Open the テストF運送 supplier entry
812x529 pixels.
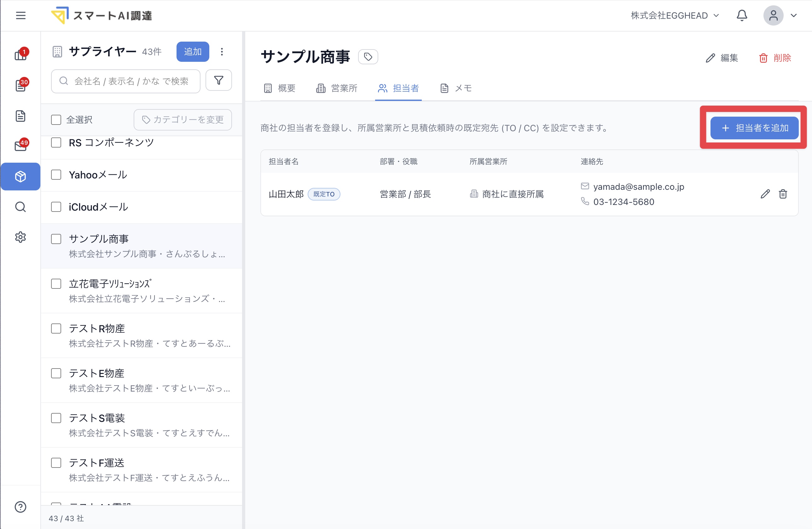click(141, 470)
